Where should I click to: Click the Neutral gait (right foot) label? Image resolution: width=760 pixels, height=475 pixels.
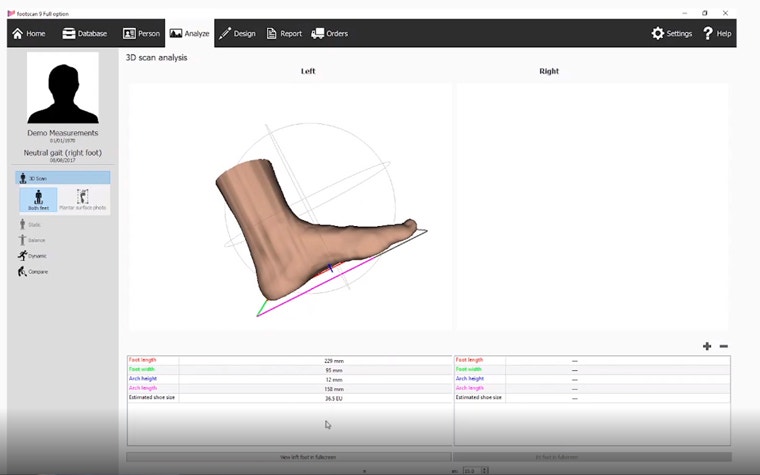tap(63, 153)
